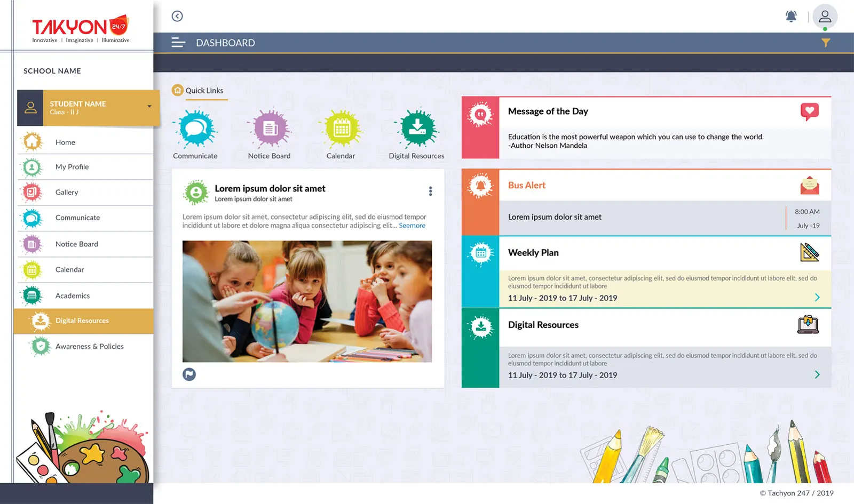Expand the Student Name dropdown arrow
Viewport: 854px width, 504px height.
(149, 106)
